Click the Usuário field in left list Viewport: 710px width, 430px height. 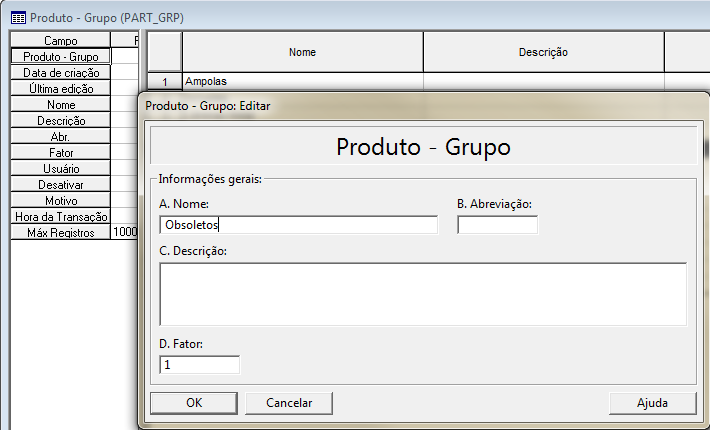click(x=61, y=169)
